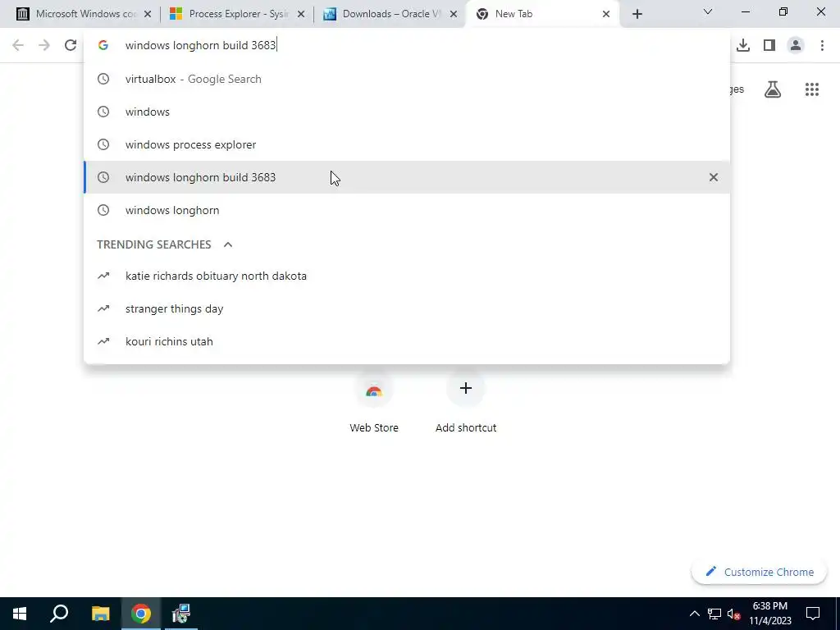Open File Explorer from taskbar
Screen dimensions: 840x630
(x=100, y=614)
